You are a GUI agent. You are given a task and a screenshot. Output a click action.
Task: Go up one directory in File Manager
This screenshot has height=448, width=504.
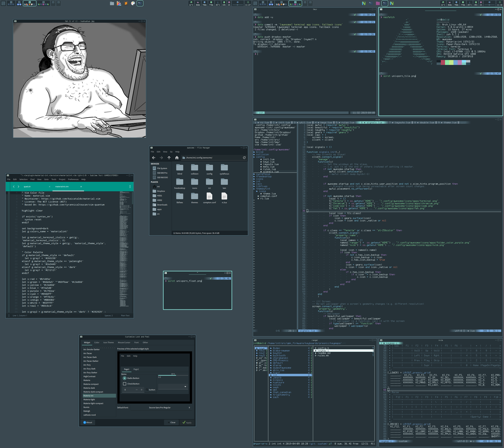(169, 157)
